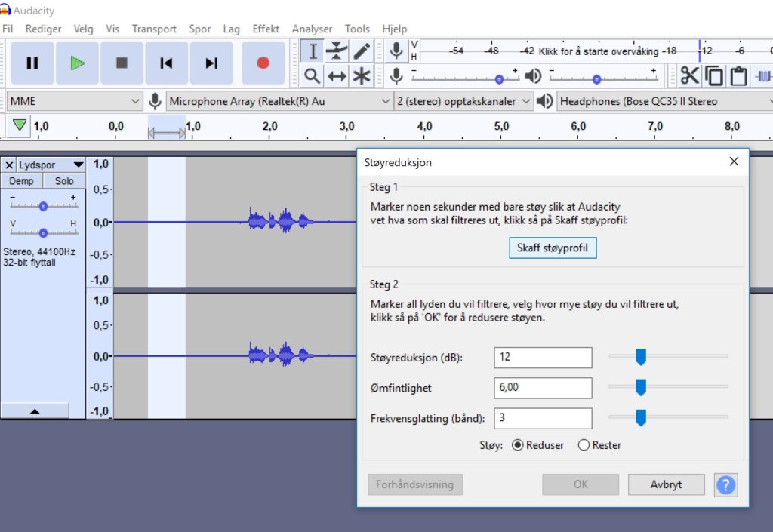Screen dimensions: 773x532
Task: Open help with the blue question mark
Action: click(x=725, y=484)
